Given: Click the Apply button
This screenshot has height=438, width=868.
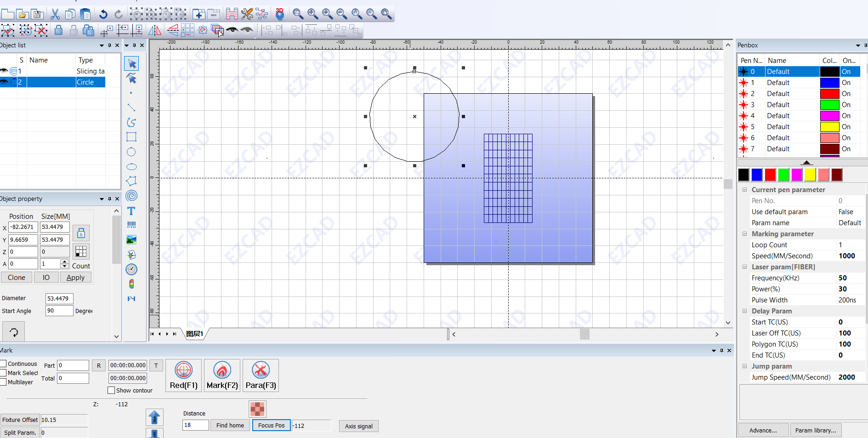Looking at the screenshot, I should 75,277.
